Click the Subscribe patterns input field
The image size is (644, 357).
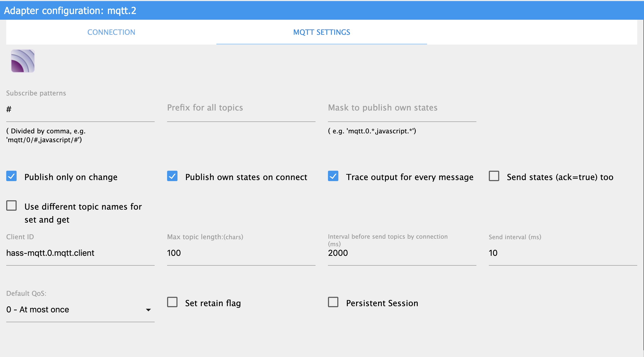pos(80,109)
